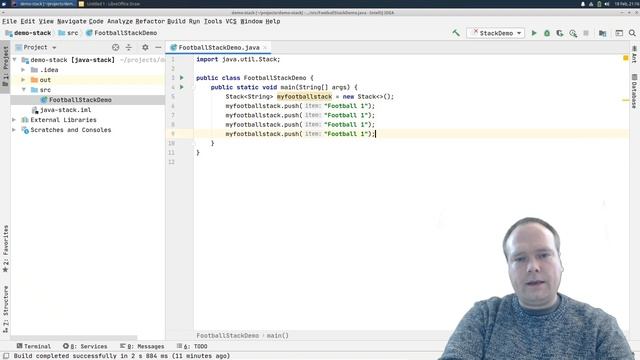Click locate/scroll to source target icon
The height and width of the screenshot is (360, 640).
click(x=116, y=47)
